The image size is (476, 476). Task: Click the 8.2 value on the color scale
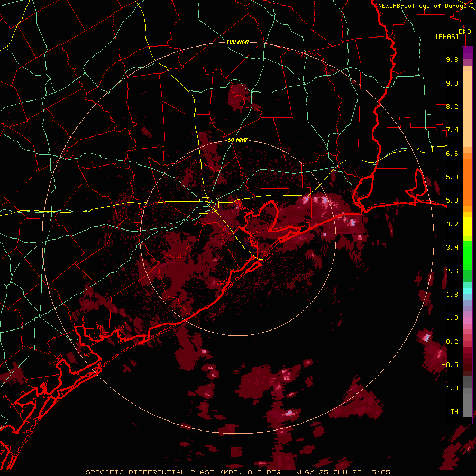452,106
